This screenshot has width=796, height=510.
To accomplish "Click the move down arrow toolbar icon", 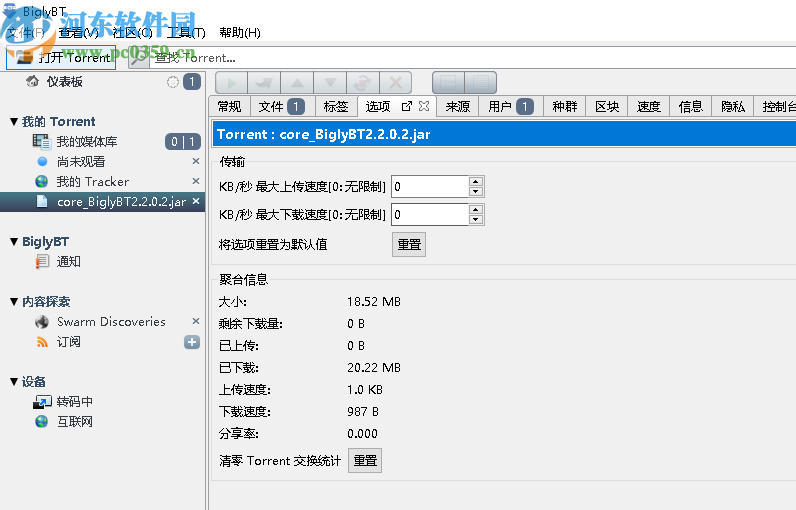I will [x=330, y=82].
